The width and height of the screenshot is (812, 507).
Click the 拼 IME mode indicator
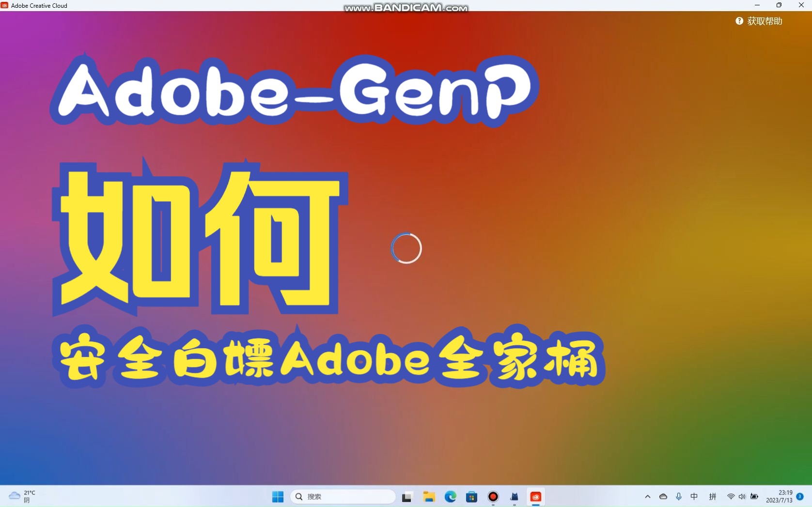click(x=713, y=497)
